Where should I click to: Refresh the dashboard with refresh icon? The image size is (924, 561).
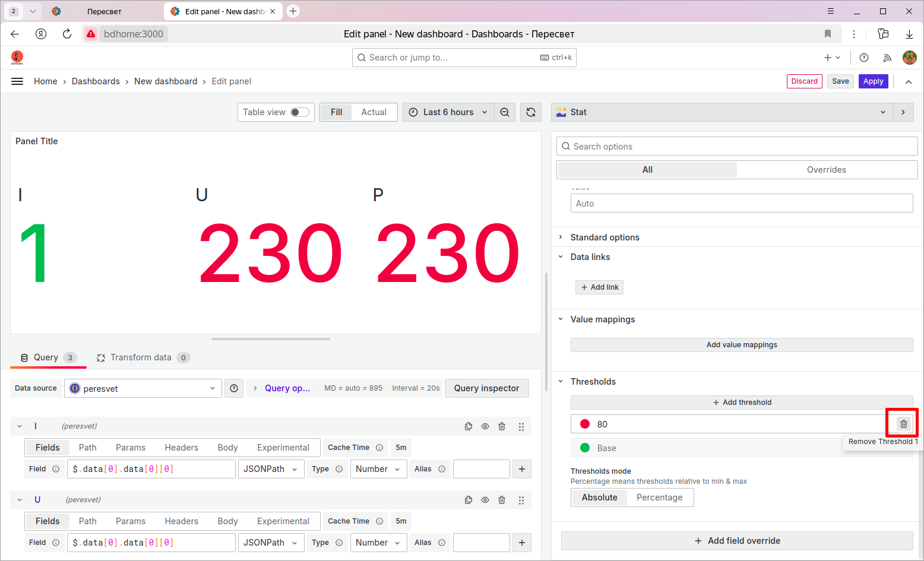click(531, 112)
